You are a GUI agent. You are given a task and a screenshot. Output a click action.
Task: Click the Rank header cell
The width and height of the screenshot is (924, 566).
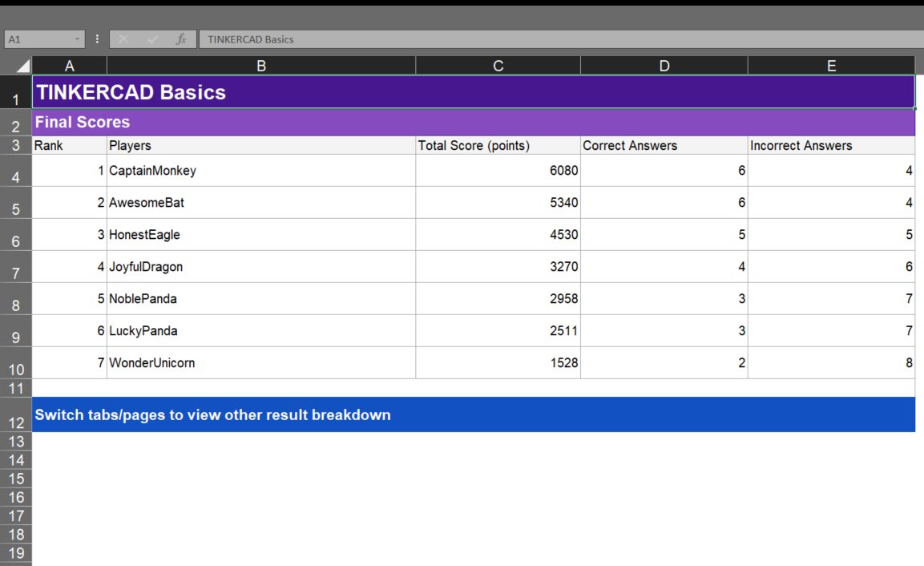70,146
